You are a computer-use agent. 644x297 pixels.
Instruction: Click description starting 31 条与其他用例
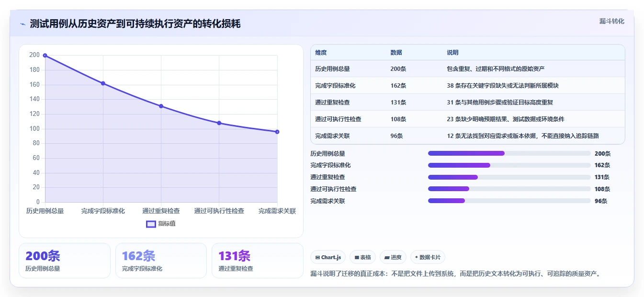coord(500,103)
